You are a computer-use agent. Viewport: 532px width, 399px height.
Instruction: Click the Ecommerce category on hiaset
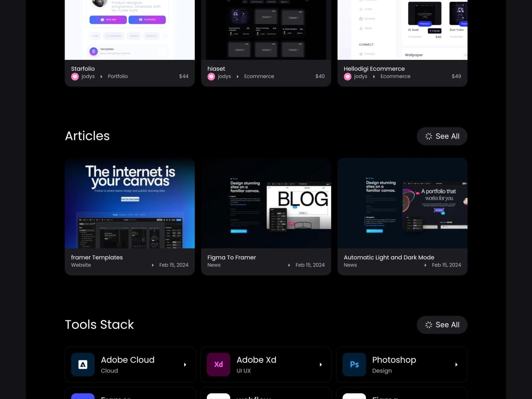[259, 76]
